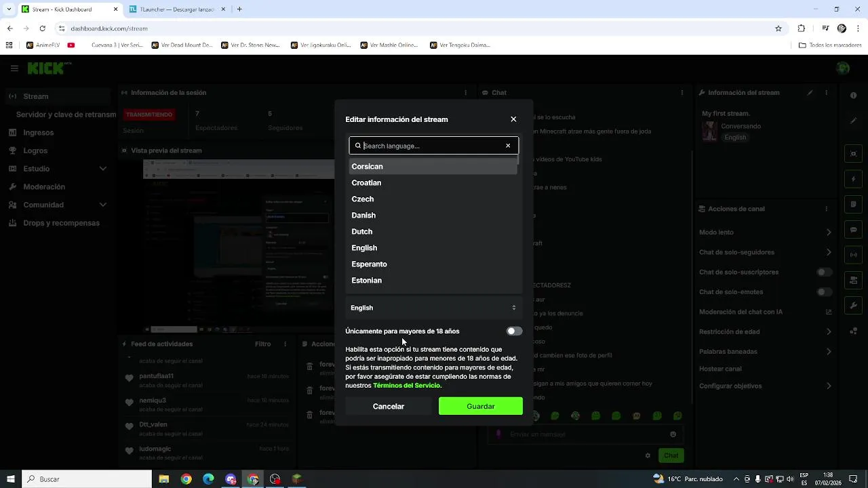Click pencil icon in right toolbar
Screen dimensions: 868x488
854,121
